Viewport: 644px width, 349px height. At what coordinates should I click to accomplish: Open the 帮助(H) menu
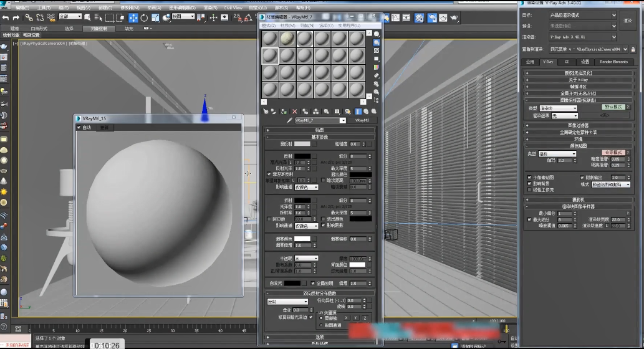tap(303, 8)
